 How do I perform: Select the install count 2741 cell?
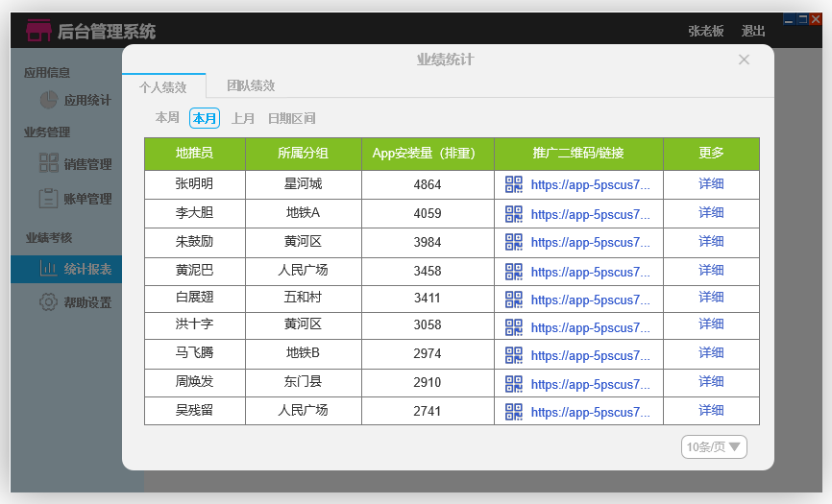tap(428, 411)
